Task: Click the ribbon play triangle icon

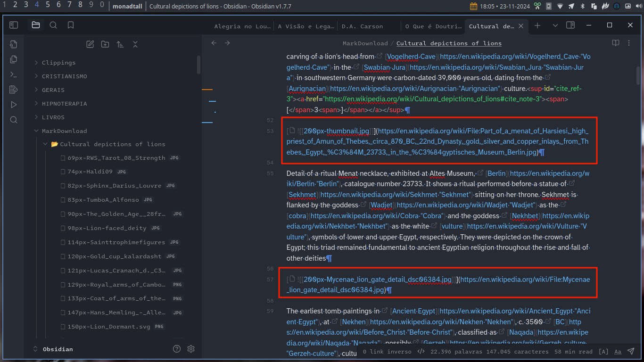Action: 14,105
